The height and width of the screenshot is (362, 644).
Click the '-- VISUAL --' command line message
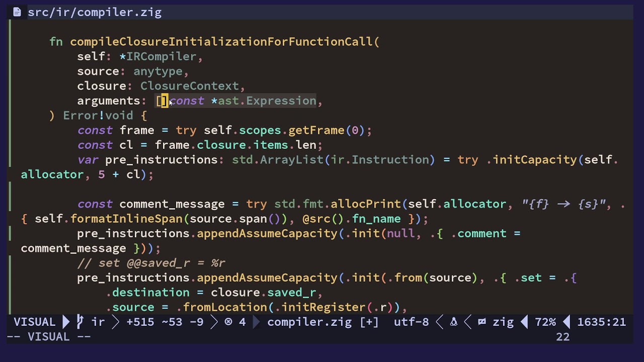click(x=49, y=337)
